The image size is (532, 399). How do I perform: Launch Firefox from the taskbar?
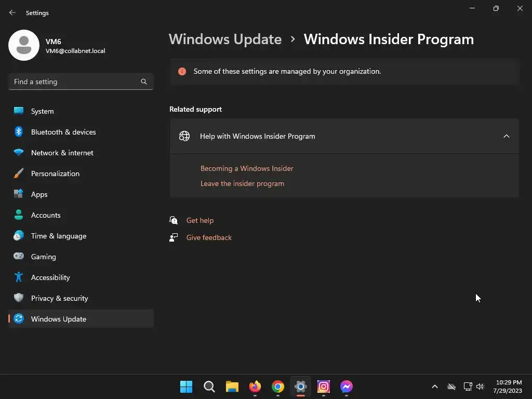pos(255,387)
